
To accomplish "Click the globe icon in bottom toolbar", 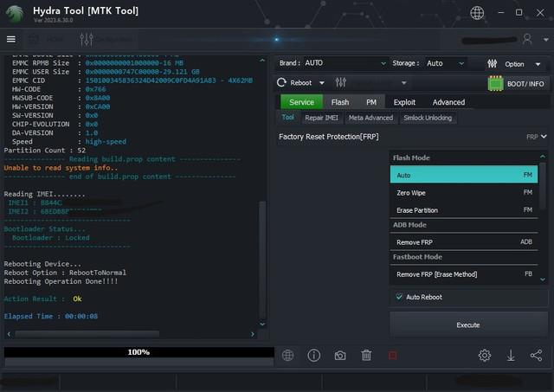I will (287, 356).
